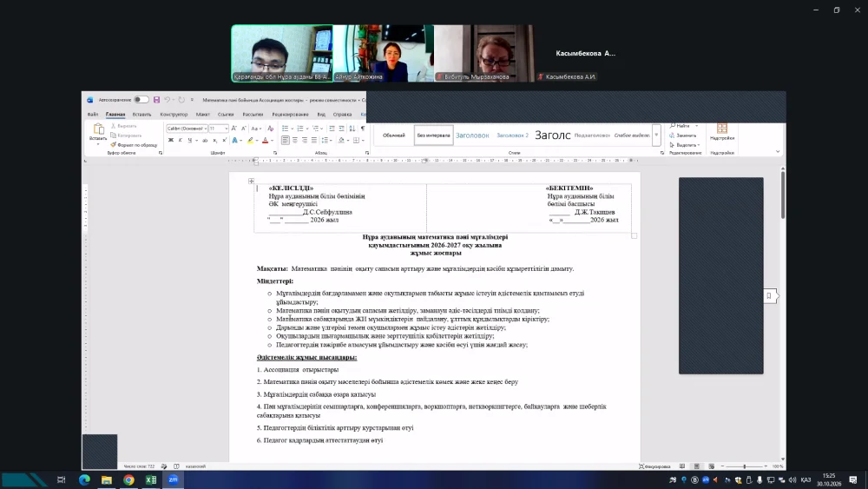868x489 pixels.
Task: Expand the styles gallery arrow
Action: pyautogui.click(x=656, y=135)
